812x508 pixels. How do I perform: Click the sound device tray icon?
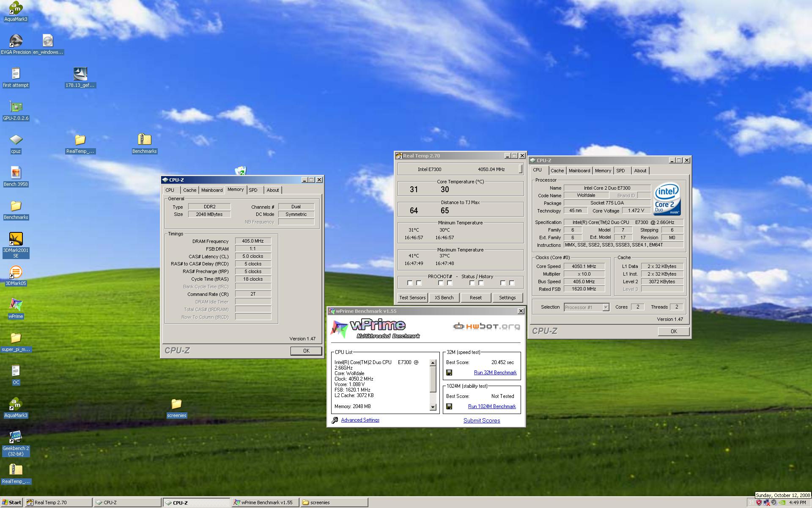(774, 502)
